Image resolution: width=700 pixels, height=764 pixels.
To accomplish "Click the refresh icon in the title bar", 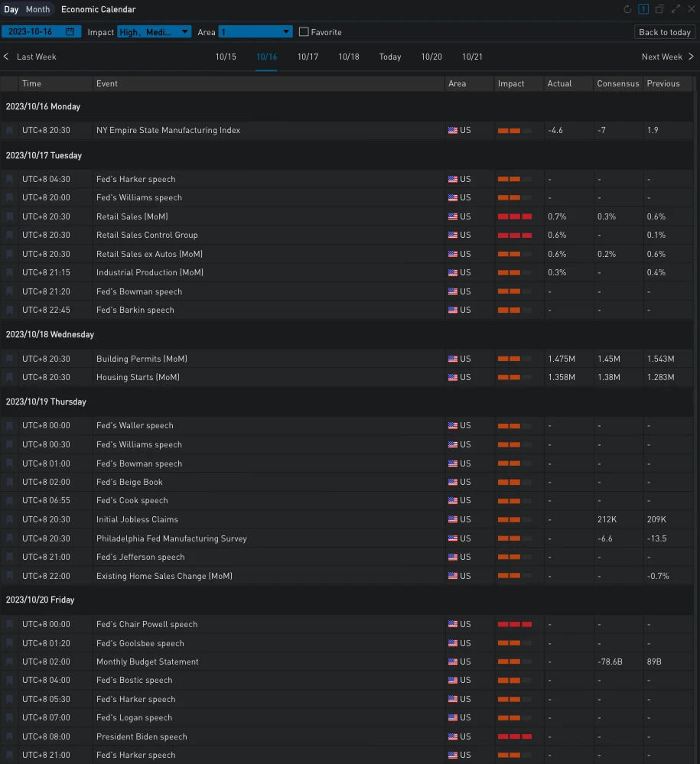I will (x=627, y=9).
